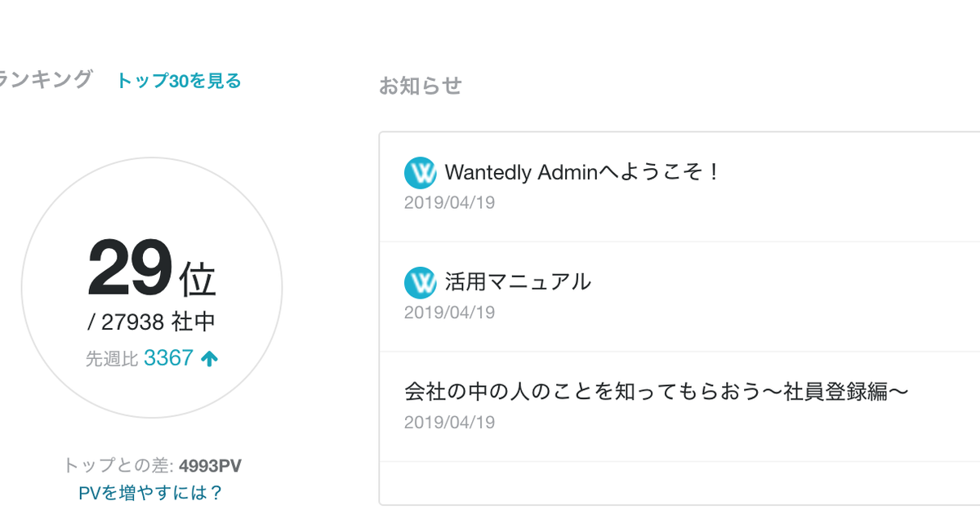The height and width of the screenshot is (514, 980).
Task: Click the ランキング section heading
Action: click(x=45, y=80)
